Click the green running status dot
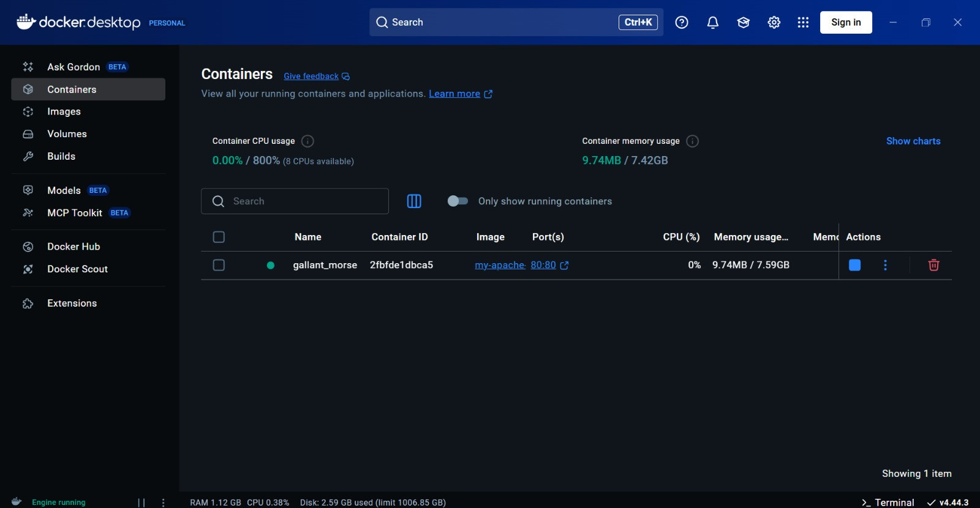The height and width of the screenshot is (508, 980). click(271, 266)
